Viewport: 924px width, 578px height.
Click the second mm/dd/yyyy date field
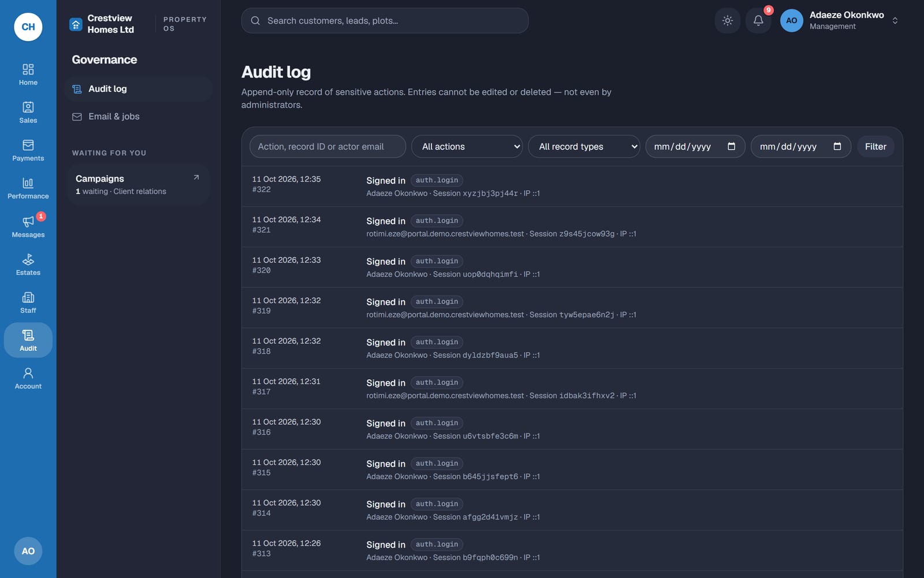(x=800, y=147)
